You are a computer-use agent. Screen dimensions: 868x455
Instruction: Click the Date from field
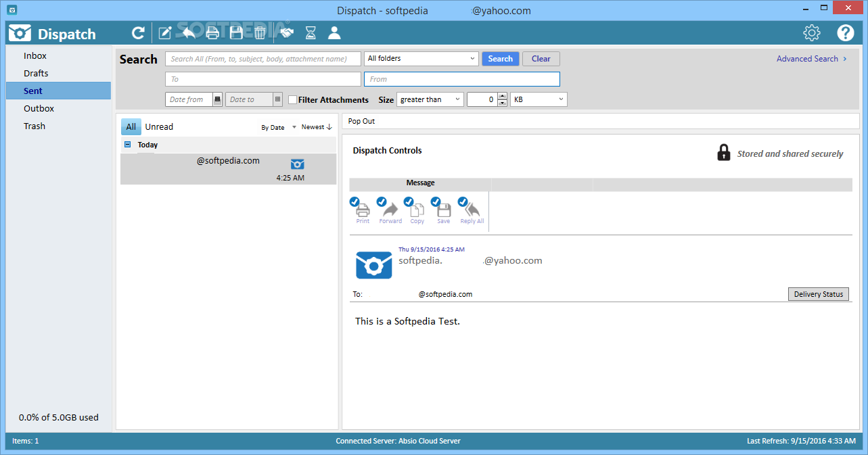(x=189, y=99)
